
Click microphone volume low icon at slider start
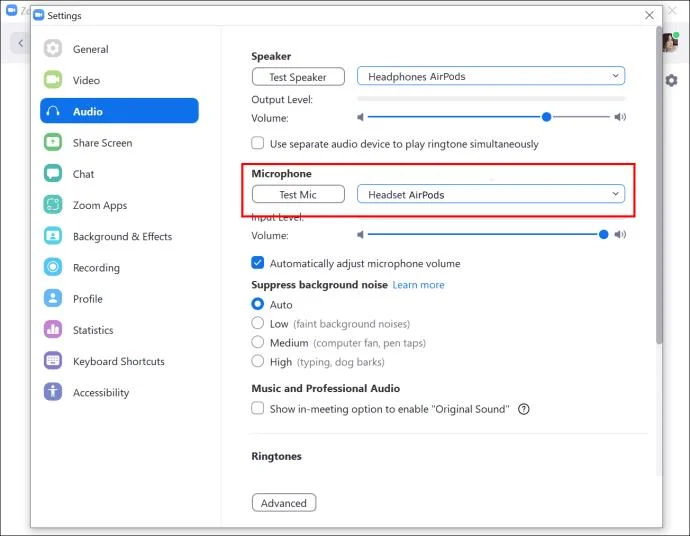pos(360,235)
